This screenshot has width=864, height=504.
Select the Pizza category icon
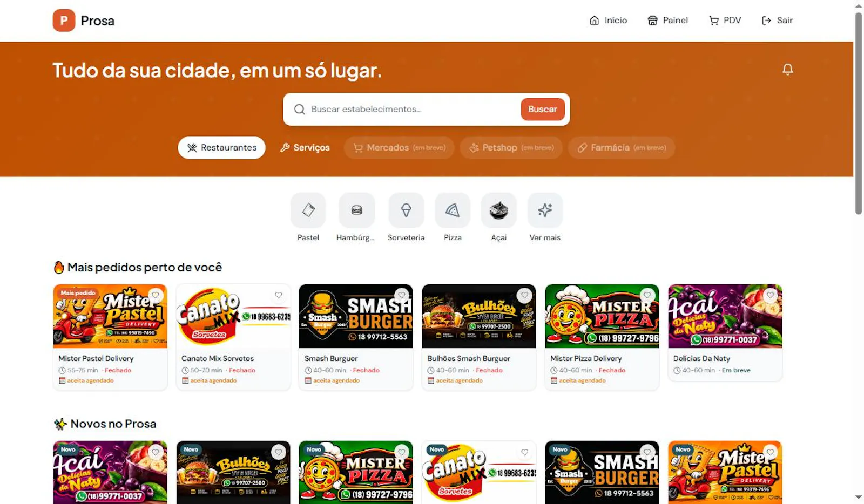[453, 210]
